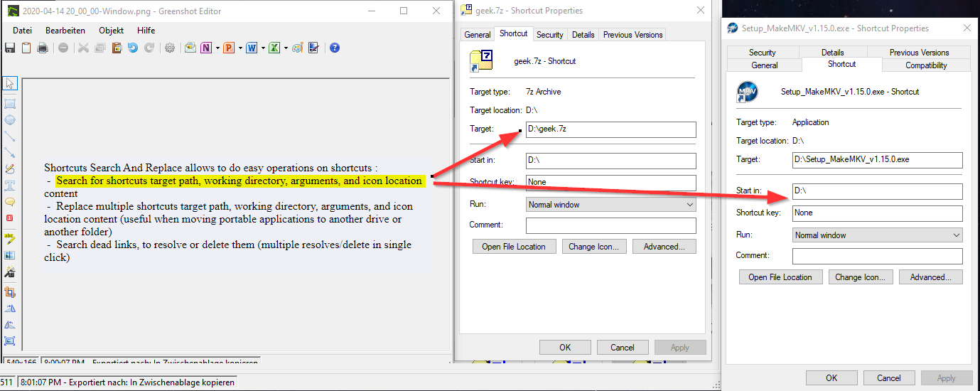Click the resize image icon in sidebar
This screenshot has width=980, height=391.
pyautogui.click(x=10, y=340)
